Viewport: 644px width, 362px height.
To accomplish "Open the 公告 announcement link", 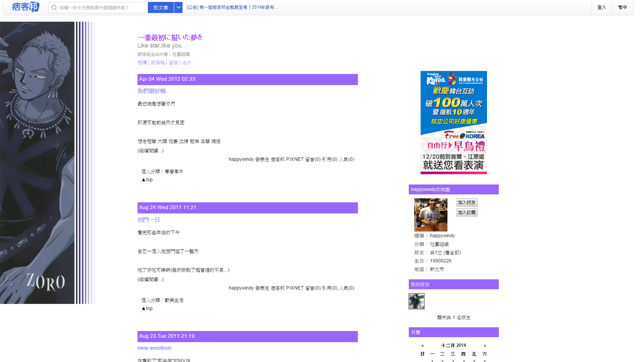I will click(x=232, y=7).
